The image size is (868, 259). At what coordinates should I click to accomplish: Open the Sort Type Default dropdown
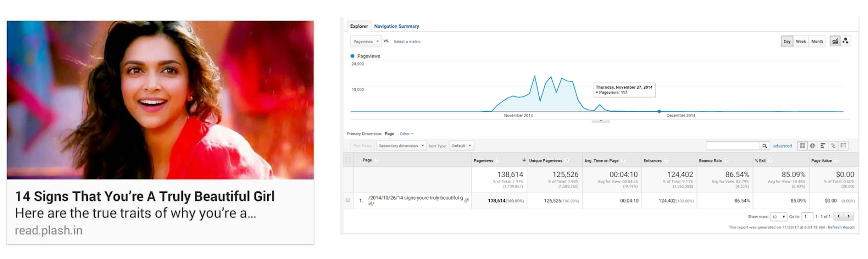pos(461,146)
